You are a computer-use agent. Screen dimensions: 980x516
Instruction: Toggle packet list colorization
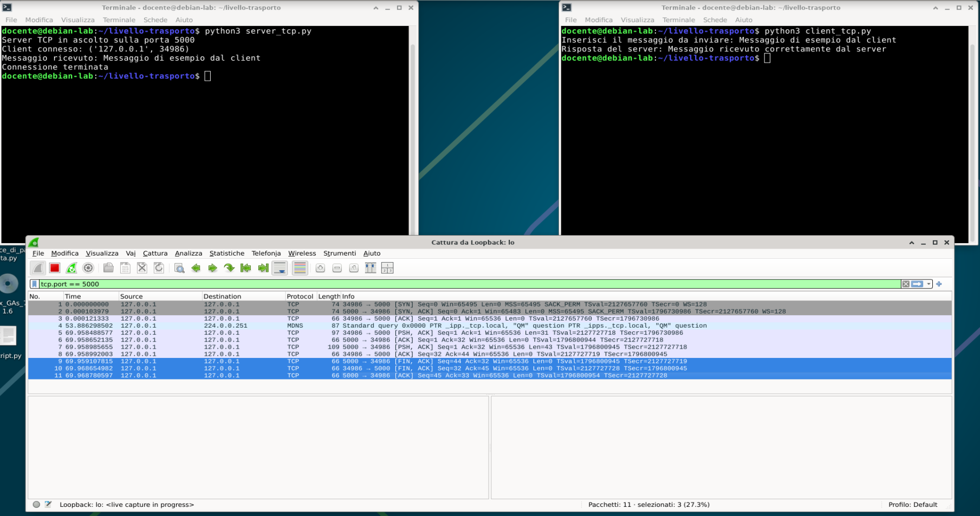click(x=300, y=268)
